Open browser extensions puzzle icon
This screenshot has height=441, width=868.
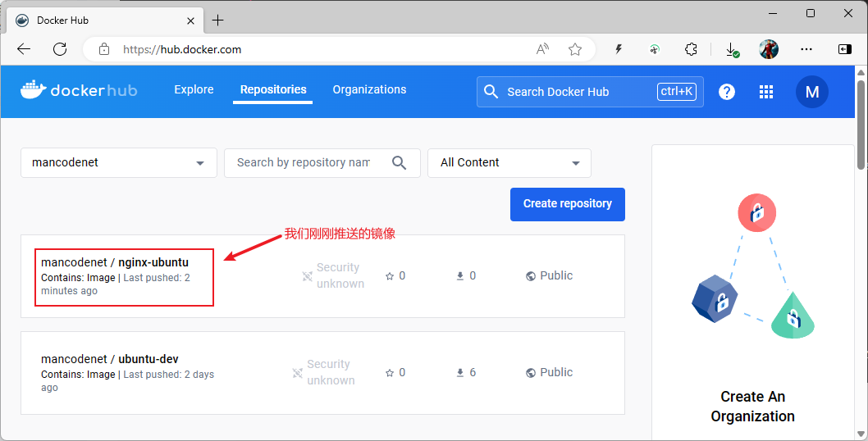click(x=692, y=49)
